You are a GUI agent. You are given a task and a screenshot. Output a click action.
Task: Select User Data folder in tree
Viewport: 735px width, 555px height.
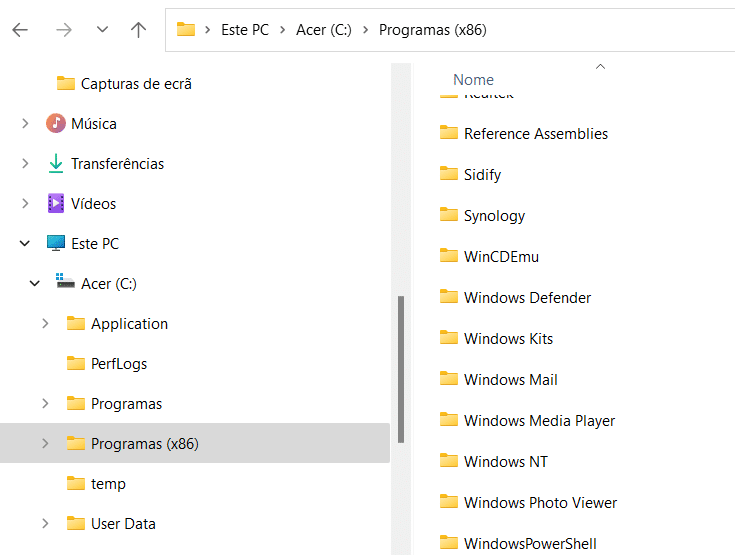pyautogui.click(x=123, y=524)
